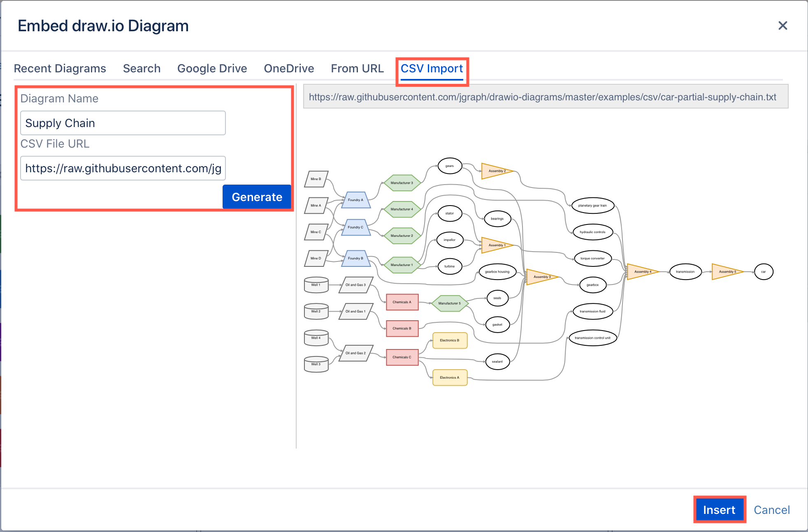Click the Generate button
This screenshot has height=532, width=808.
(256, 197)
